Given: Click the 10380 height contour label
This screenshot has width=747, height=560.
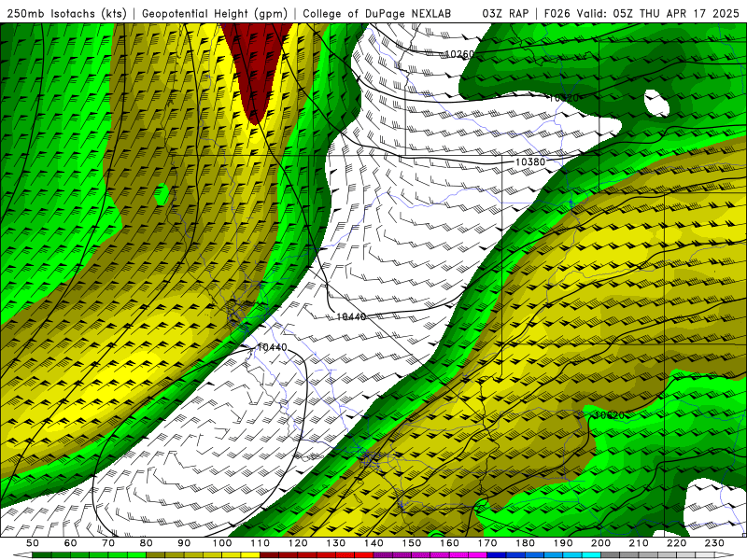Looking at the screenshot, I should (530, 161).
